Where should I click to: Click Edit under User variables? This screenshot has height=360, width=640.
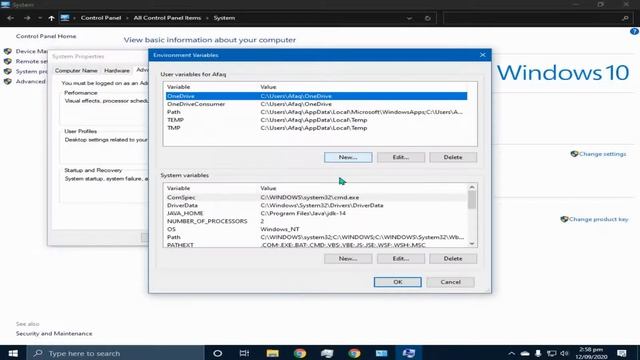pos(401,157)
